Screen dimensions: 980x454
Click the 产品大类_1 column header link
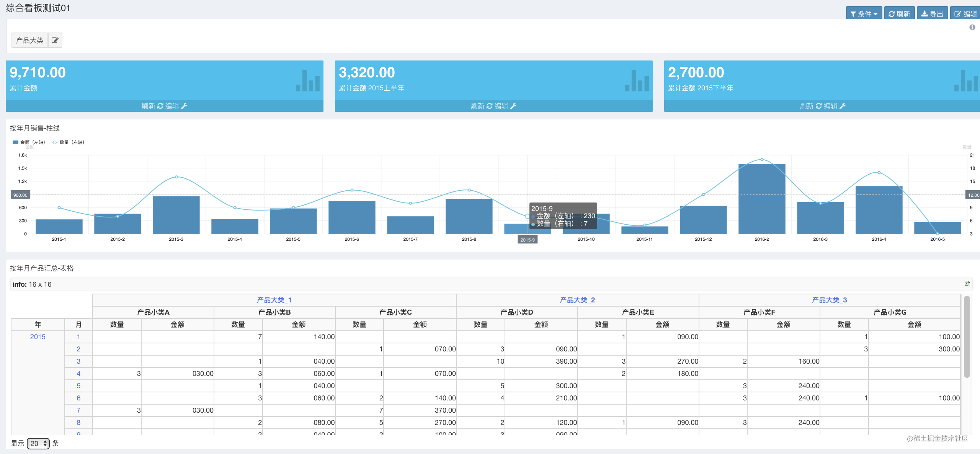[x=274, y=300]
